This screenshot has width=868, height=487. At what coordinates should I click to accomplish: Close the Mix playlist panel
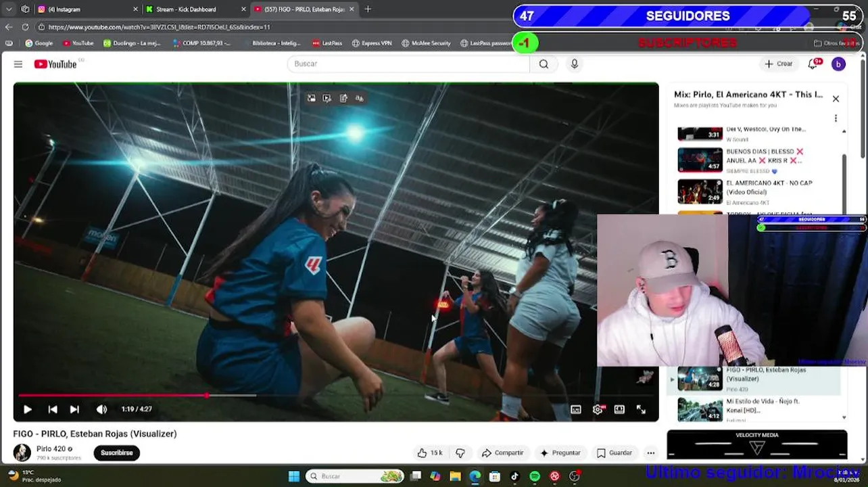pyautogui.click(x=836, y=99)
